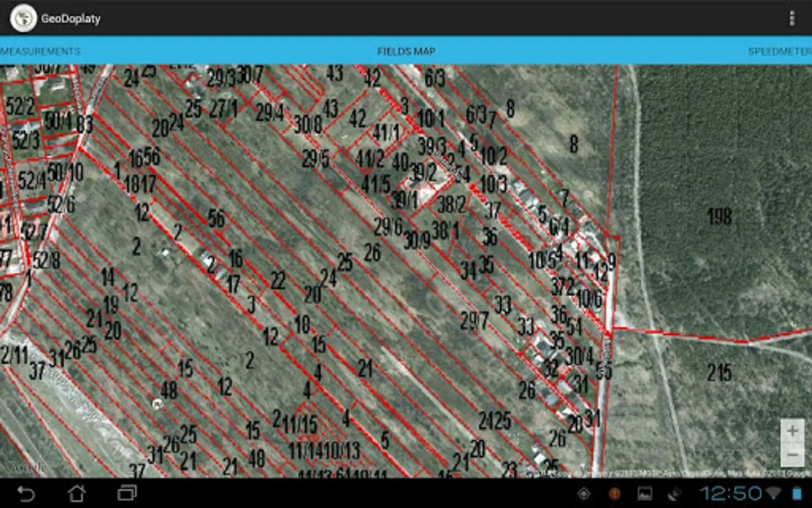Tap the parcel label 10/2
The width and height of the screenshot is (812, 508).
[494, 156]
